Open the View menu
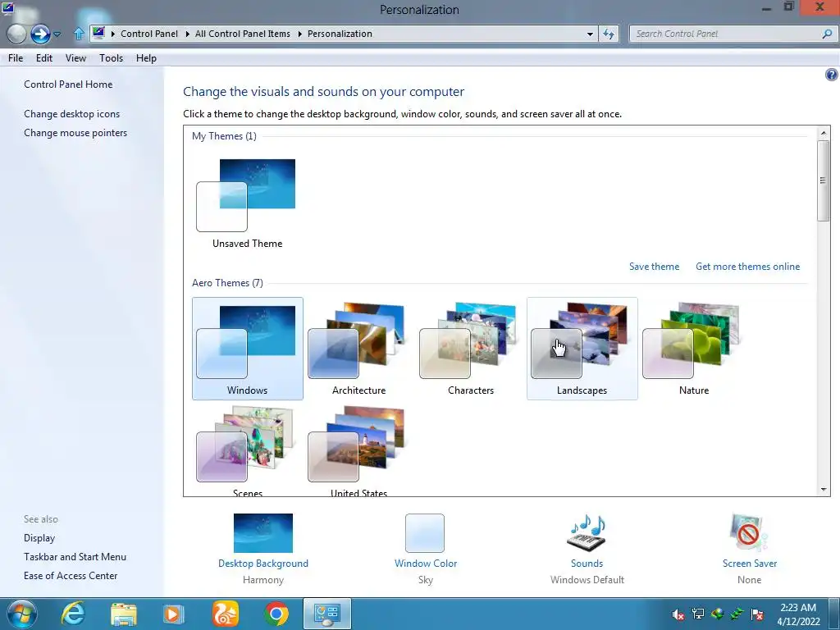 [x=75, y=58]
